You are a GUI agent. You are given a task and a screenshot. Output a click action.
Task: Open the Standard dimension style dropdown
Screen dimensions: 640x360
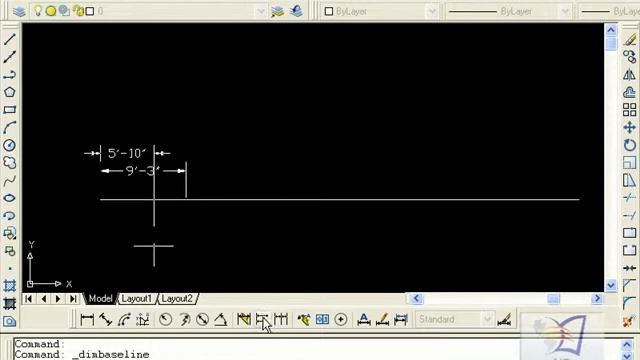point(487,319)
